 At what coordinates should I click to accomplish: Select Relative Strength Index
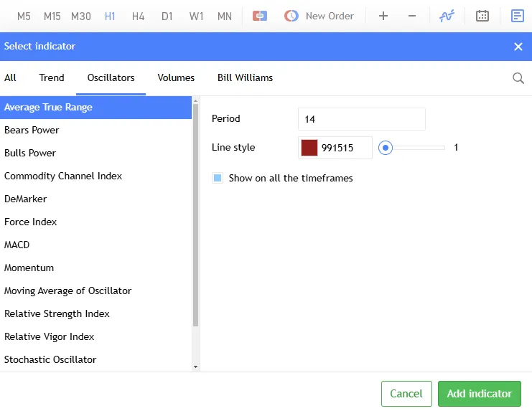95,313
